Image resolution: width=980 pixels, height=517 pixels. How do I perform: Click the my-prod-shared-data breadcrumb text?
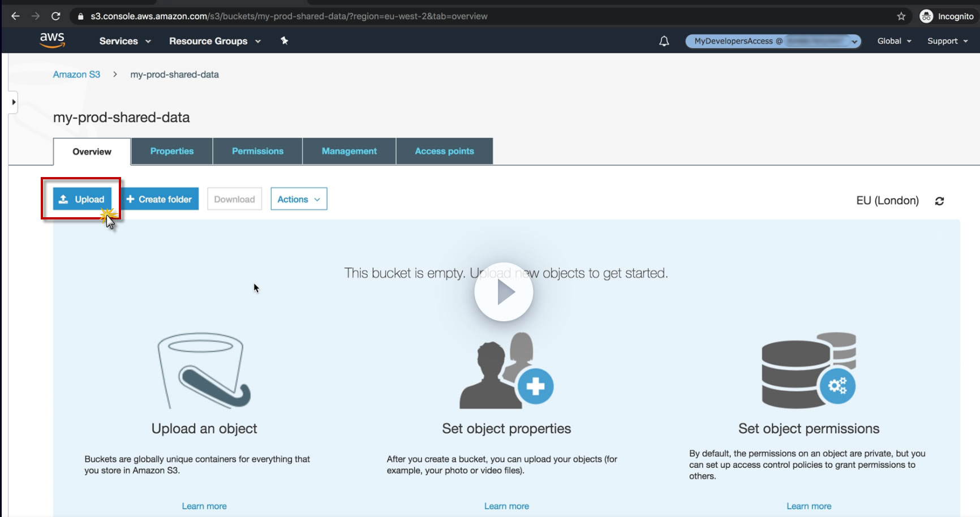click(x=174, y=75)
